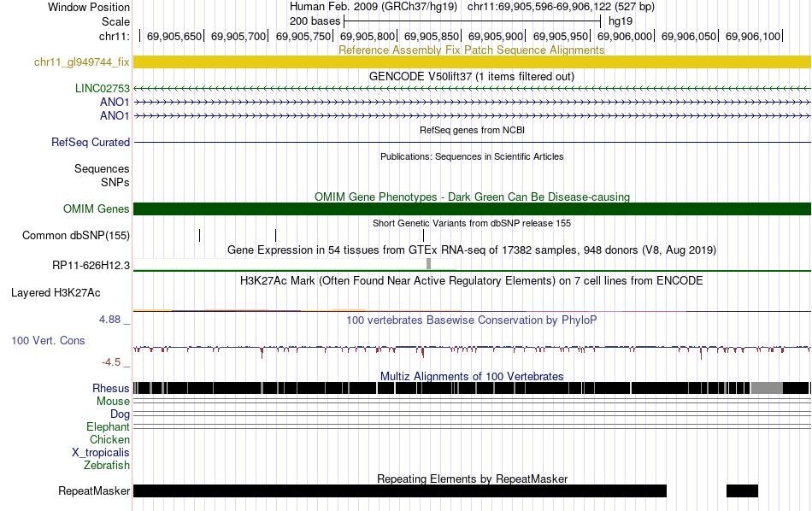Click 100 vertebrates Basewise Conservation title

pyautogui.click(x=472, y=320)
